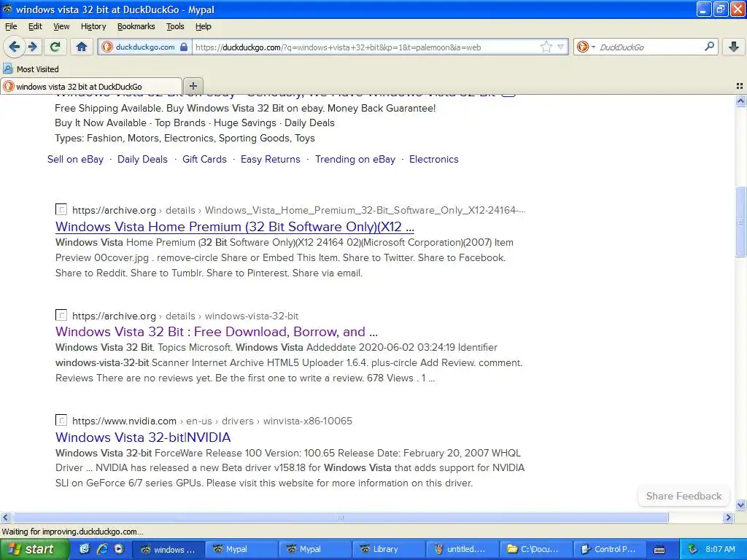Image resolution: width=747 pixels, height=560 pixels.
Task: Click the Back navigation arrow
Action: coord(14,47)
